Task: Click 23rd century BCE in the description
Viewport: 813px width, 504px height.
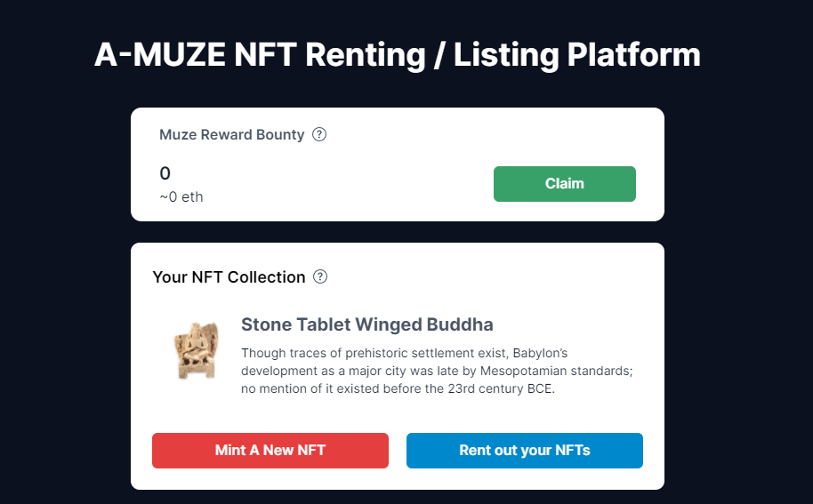Action: (x=501, y=388)
